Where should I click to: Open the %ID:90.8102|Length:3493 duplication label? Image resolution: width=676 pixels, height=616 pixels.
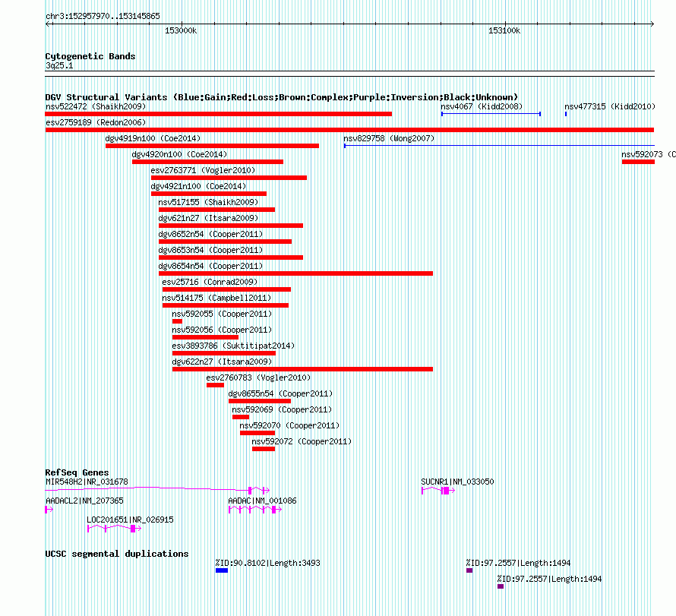point(267,563)
